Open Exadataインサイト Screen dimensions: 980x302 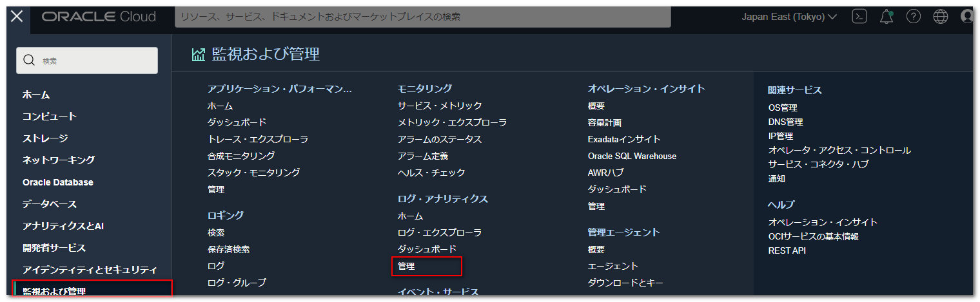(x=624, y=139)
